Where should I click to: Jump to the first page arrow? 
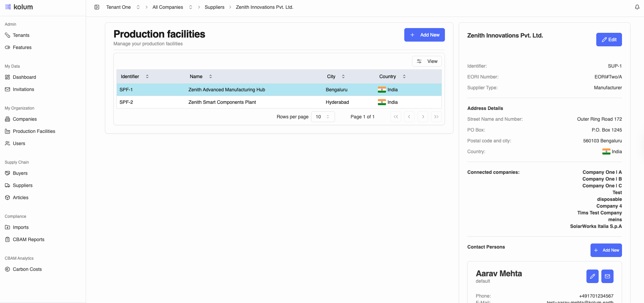395,117
